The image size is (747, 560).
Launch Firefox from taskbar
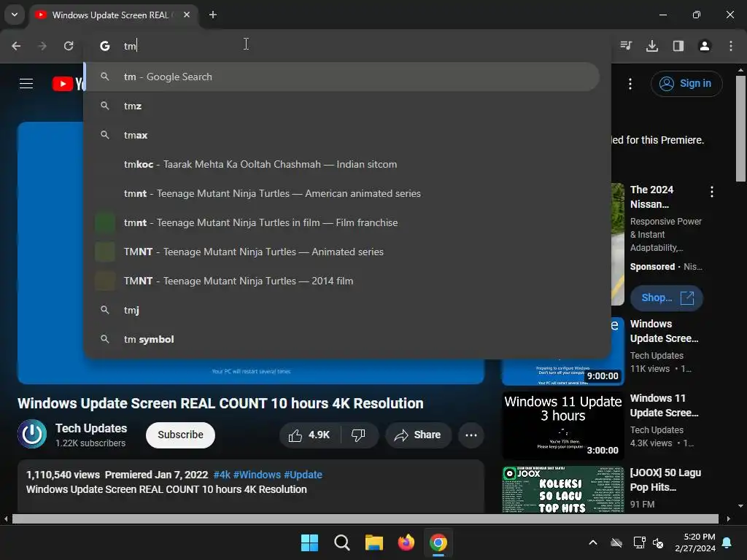[406, 542]
